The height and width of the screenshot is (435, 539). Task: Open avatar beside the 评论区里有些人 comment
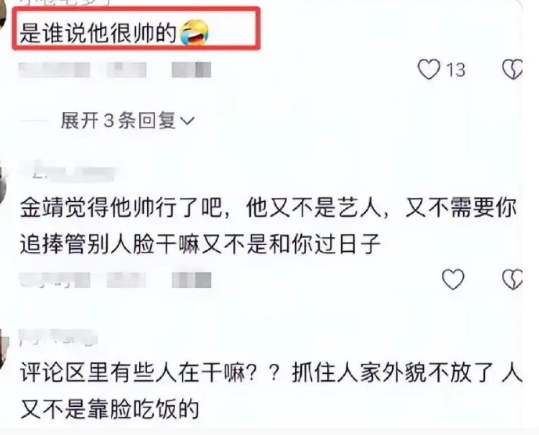[3, 349]
